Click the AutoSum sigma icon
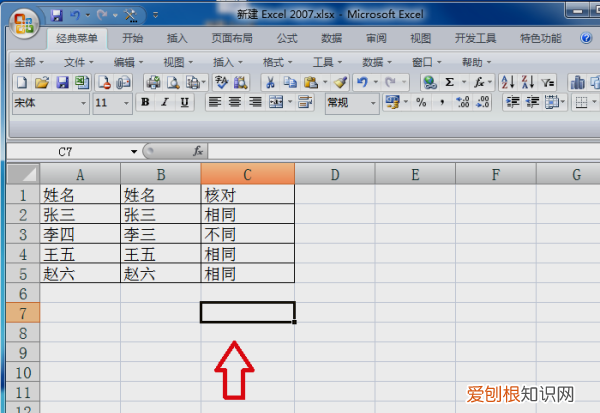The image size is (600, 413). pyautogui.click(x=449, y=82)
